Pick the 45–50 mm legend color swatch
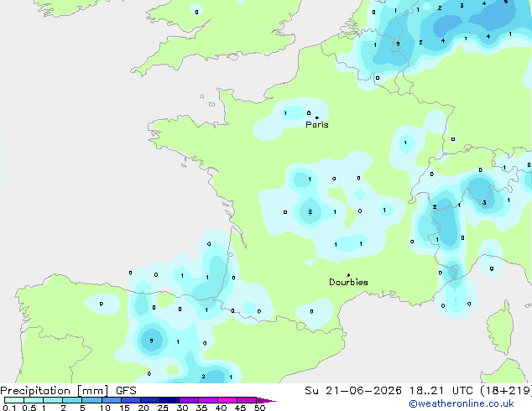This screenshot has height=411, width=532. pos(247,400)
